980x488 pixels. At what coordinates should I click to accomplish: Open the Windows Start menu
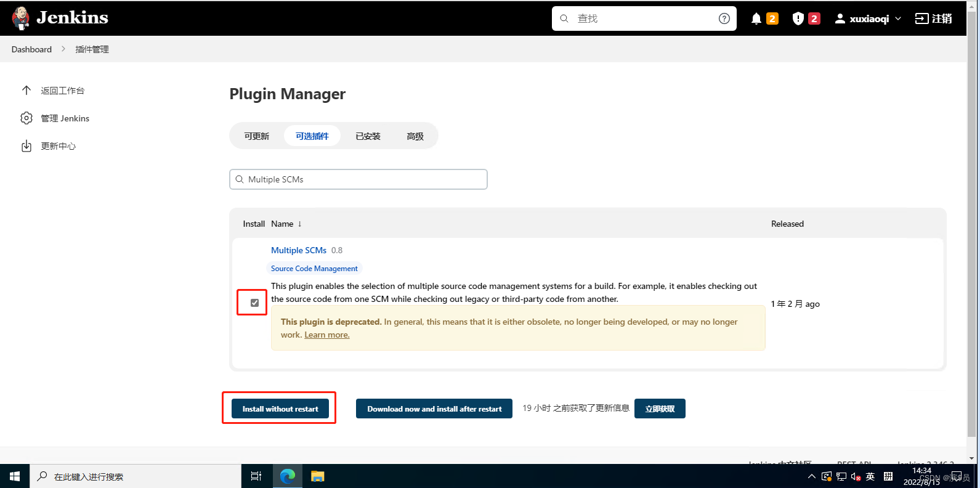(x=15, y=476)
